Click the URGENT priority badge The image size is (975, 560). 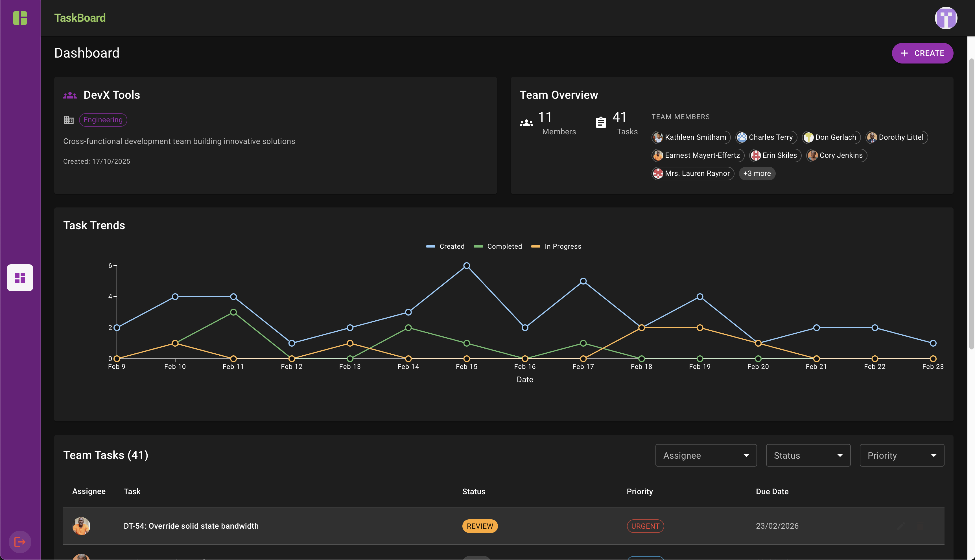(645, 526)
